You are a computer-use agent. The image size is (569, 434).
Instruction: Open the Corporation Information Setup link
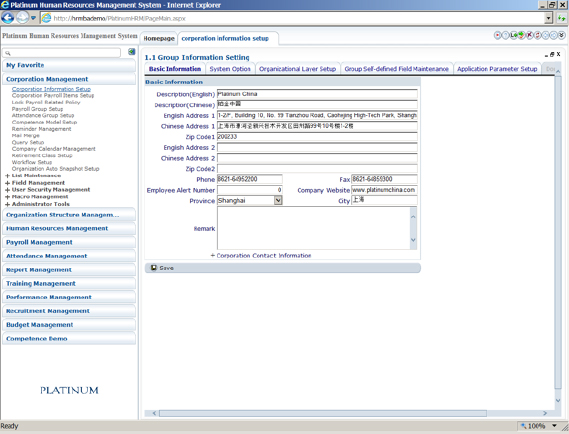click(x=51, y=89)
